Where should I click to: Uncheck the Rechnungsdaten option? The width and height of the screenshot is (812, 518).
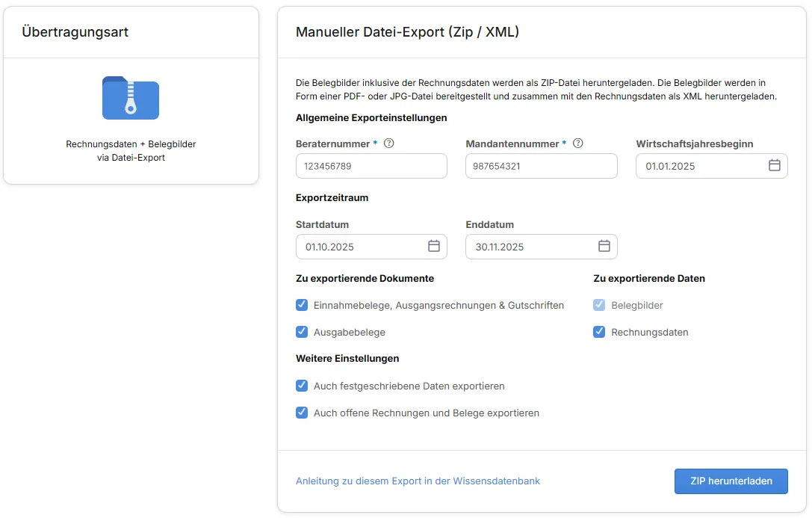click(599, 332)
